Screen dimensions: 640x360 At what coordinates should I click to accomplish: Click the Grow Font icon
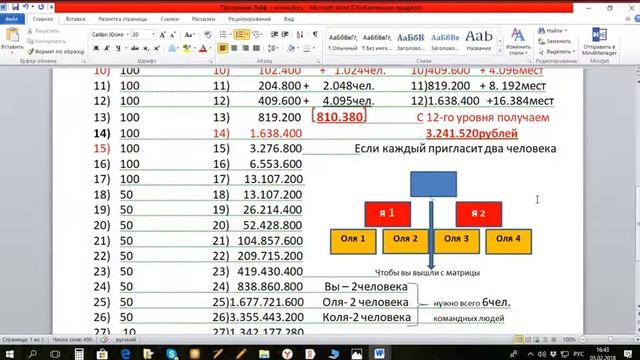(x=162, y=35)
